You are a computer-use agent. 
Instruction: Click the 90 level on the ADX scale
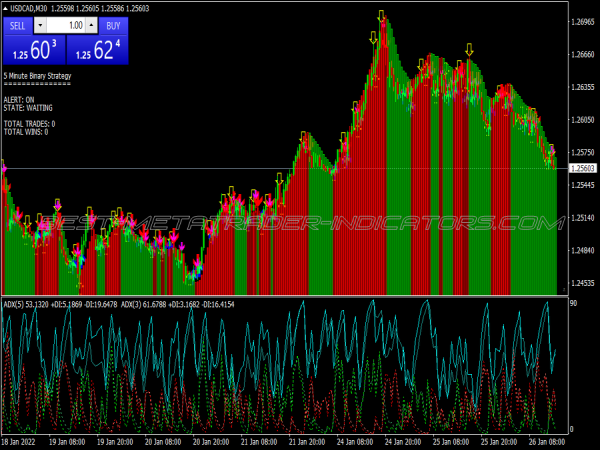point(574,303)
